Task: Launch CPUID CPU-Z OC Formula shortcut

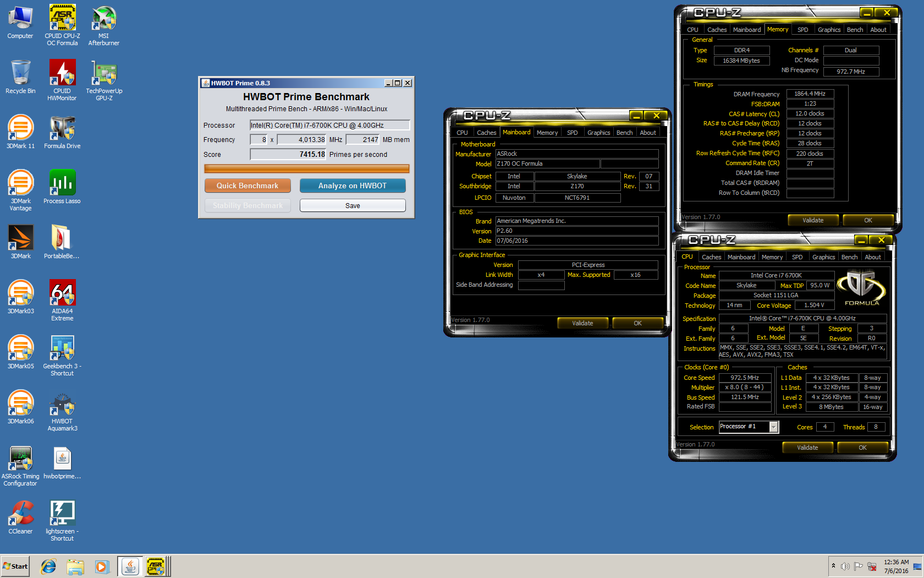Action: [62, 25]
